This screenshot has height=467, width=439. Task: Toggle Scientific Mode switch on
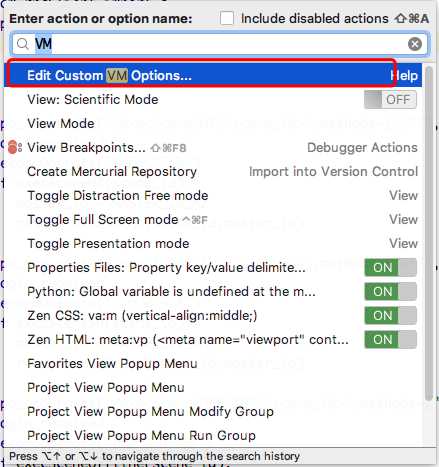[x=390, y=100]
